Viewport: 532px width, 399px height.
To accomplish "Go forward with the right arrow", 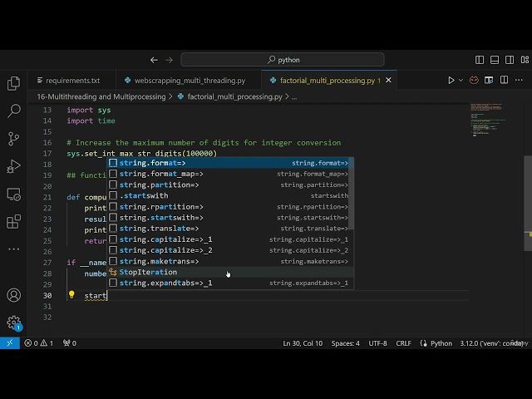I will tap(169, 60).
